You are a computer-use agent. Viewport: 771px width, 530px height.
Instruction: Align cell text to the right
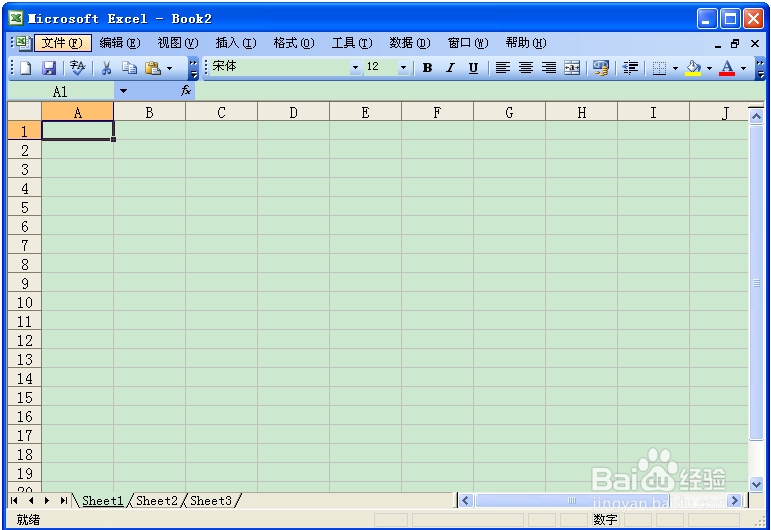pyautogui.click(x=549, y=68)
